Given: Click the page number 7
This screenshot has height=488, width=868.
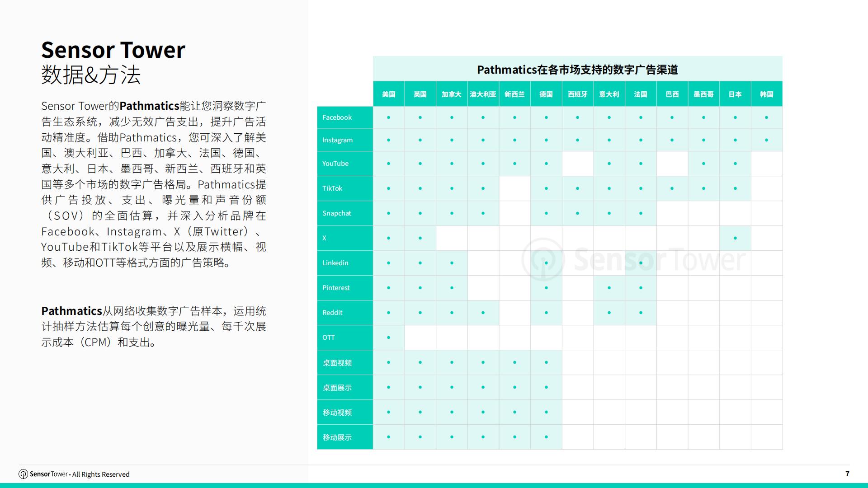Looking at the screenshot, I should [x=847, y=474].
